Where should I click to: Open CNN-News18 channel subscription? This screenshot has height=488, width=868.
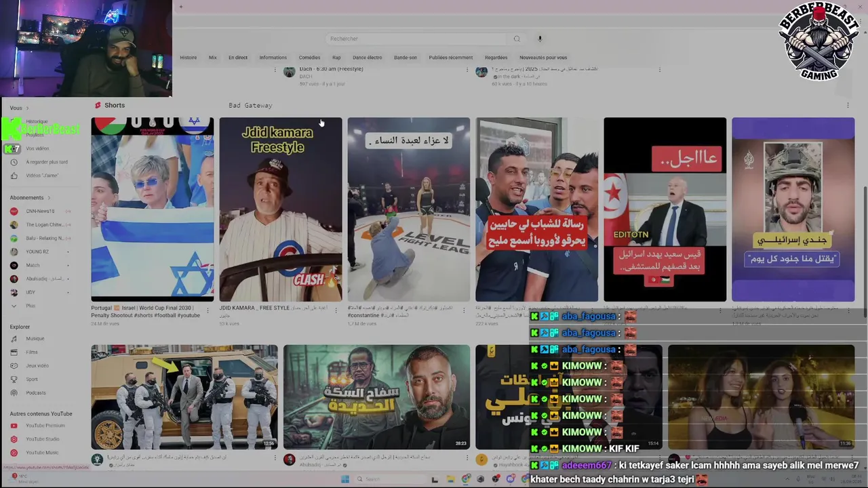tap(40, 211)
